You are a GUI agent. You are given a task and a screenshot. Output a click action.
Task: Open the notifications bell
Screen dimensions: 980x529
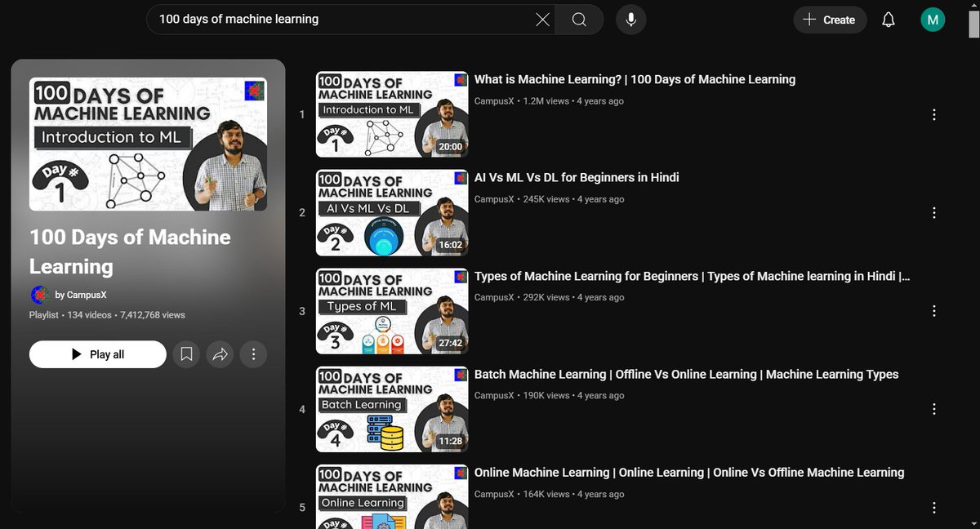(x=889, y=20)
